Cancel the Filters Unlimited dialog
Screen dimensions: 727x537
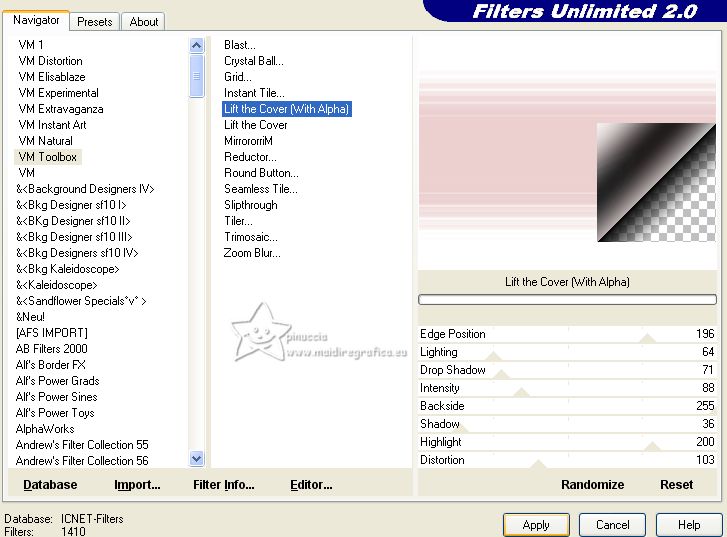point(612,525)
